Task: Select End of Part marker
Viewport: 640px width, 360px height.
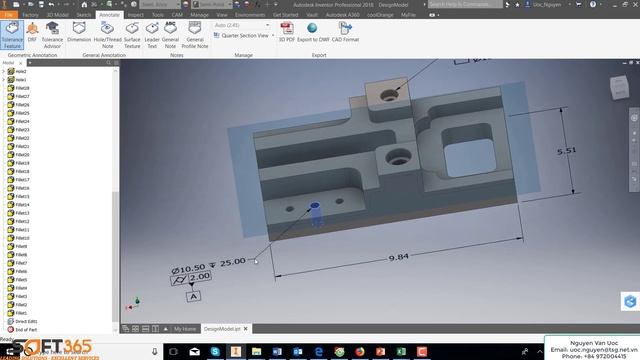Action: point(26,329)
